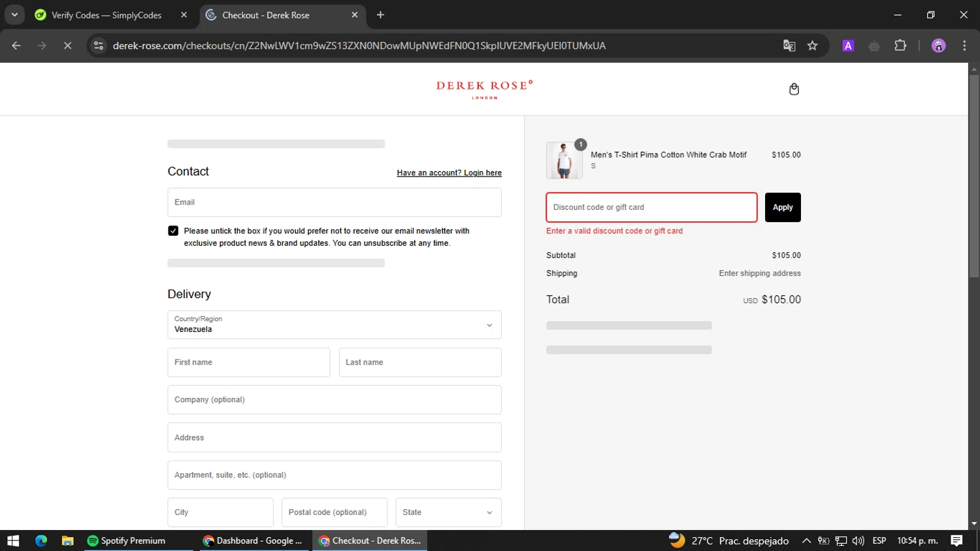The height and width of the screenshot is (551, 980).
Task: Go back to the previous page
Action: coord(16,46)
